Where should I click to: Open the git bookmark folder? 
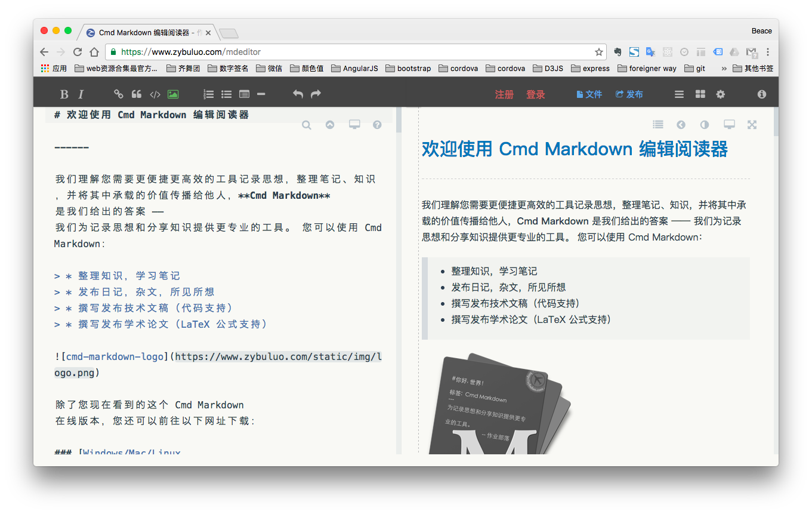coord(695,68)
